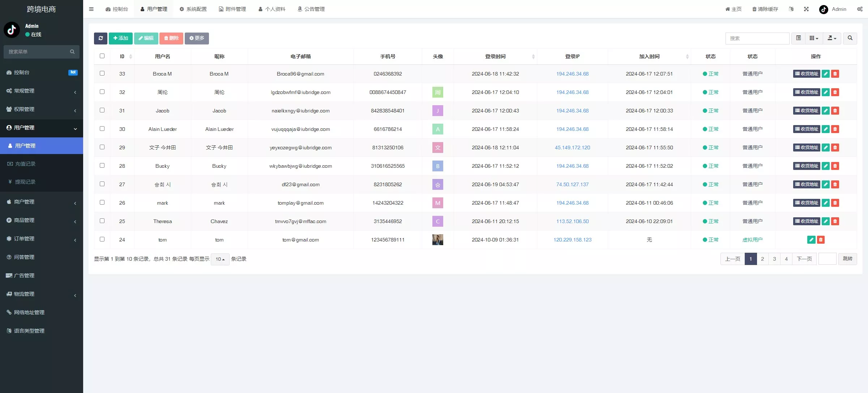
Task: Click the green edit icon for Broca M
Action: [x=825, y=74]
